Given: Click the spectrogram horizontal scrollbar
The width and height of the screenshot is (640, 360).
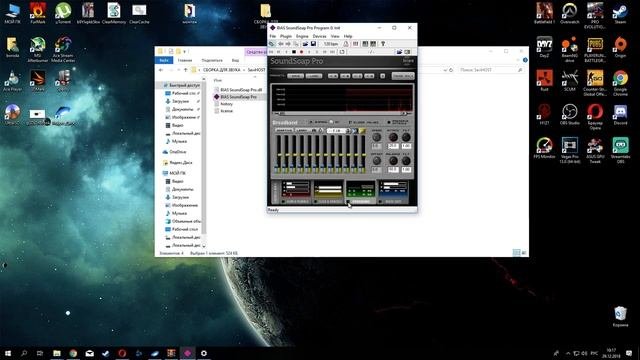Looking at the screenshot, I should 342,113.
